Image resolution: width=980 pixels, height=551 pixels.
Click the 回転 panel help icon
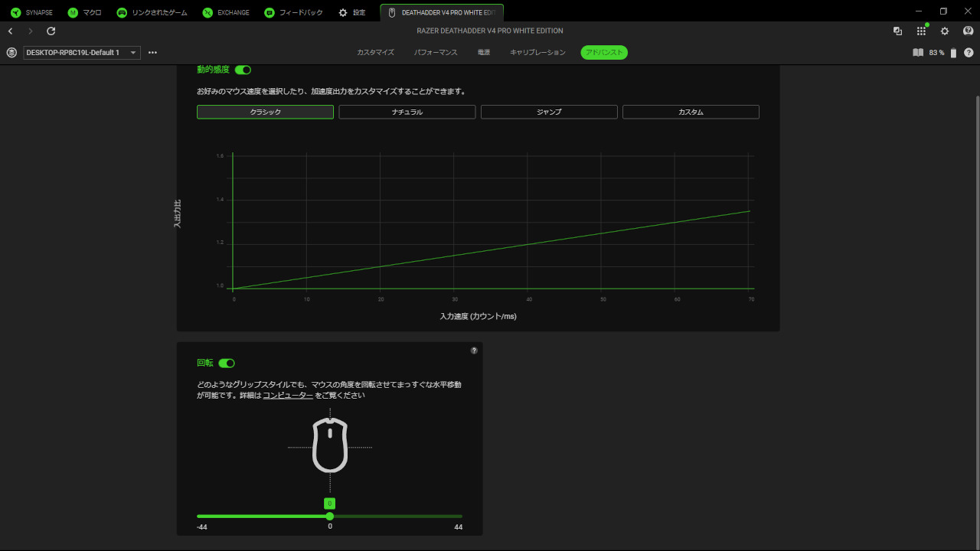point(474,350)
